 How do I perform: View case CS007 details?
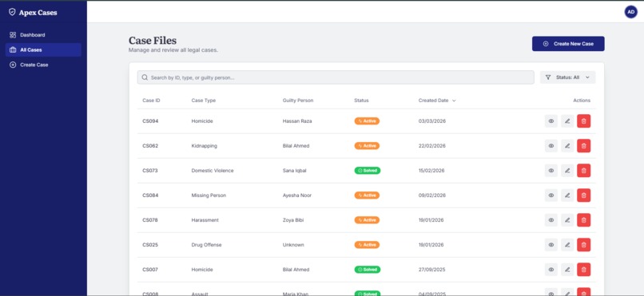pos(551,270)
